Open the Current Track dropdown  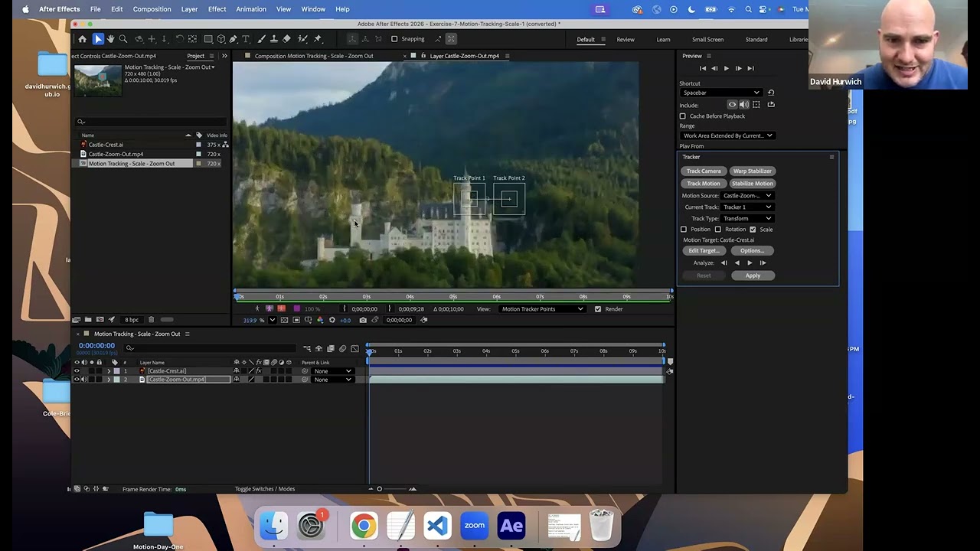[x=747, y=207]
